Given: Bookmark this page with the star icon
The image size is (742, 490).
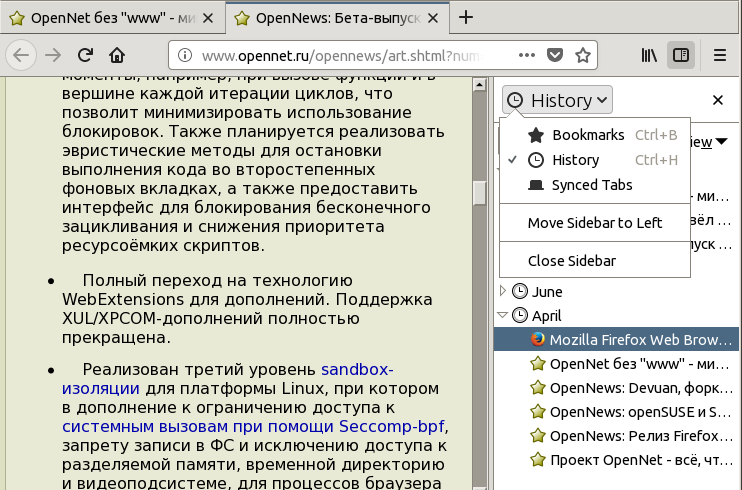Looking at the screenshot, I should pyautogui.click(x=583, y=55).
